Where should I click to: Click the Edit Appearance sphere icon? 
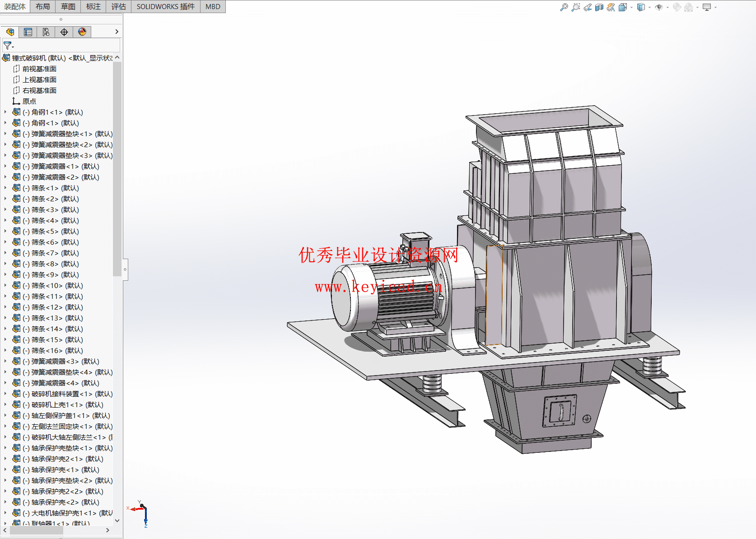click(677, 7)
